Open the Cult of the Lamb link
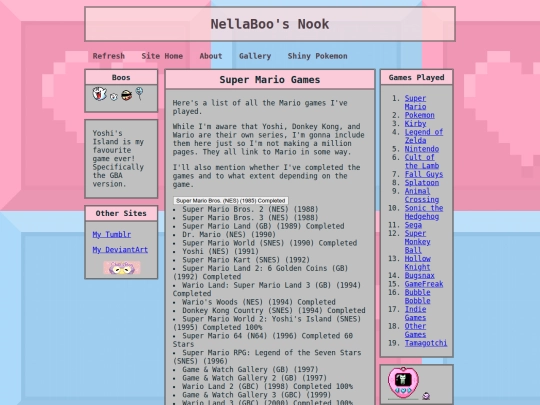The width and height of the screenshot is (540, 405). (422, 162)
